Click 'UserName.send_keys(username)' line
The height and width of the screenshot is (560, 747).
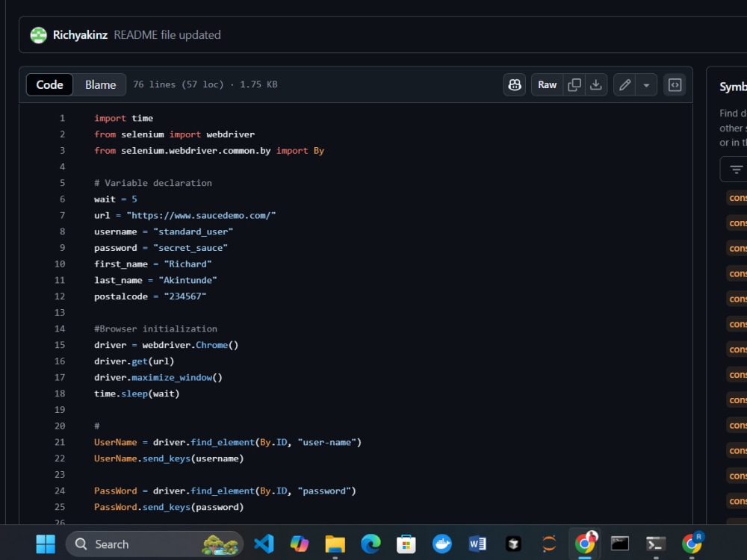pyautogui.click(x=169, y=458)
